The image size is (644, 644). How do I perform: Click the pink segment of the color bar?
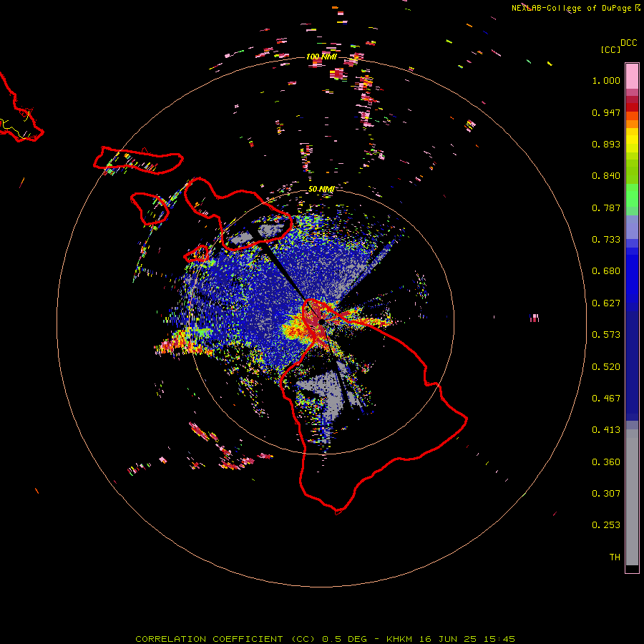point(632,76)
